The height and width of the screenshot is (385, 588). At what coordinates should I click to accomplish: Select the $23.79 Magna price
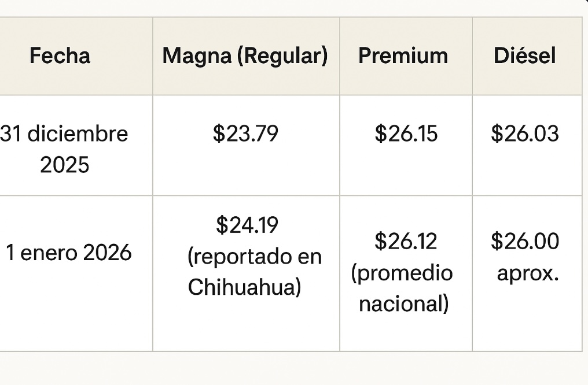(245, 134)
